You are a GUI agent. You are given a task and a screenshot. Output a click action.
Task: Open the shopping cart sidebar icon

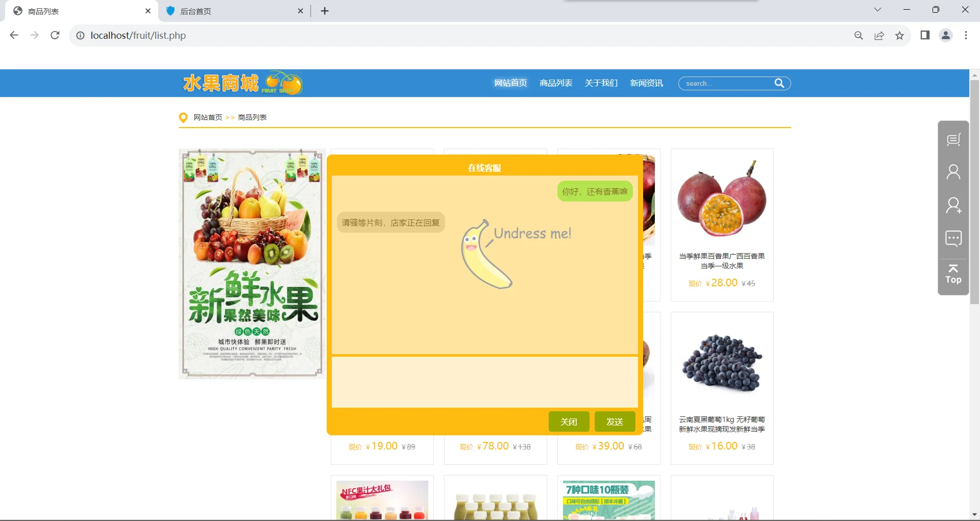[953, 139]
